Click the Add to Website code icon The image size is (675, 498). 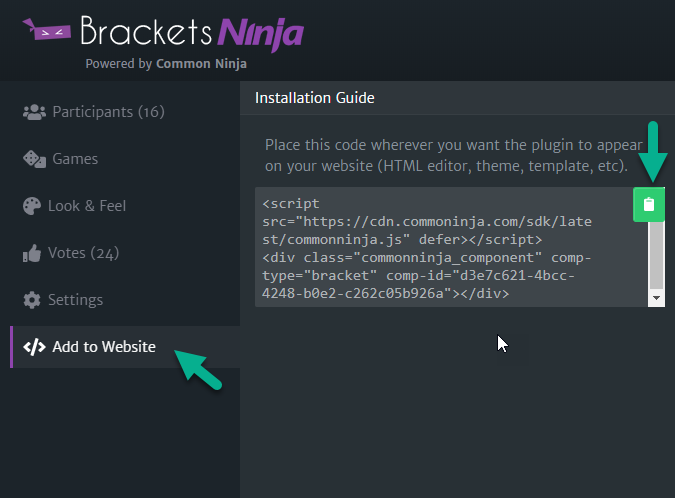[x=34, y=347]
